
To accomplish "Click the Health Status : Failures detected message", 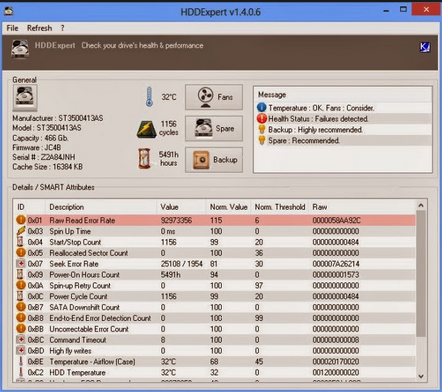I will pos(318,119).
